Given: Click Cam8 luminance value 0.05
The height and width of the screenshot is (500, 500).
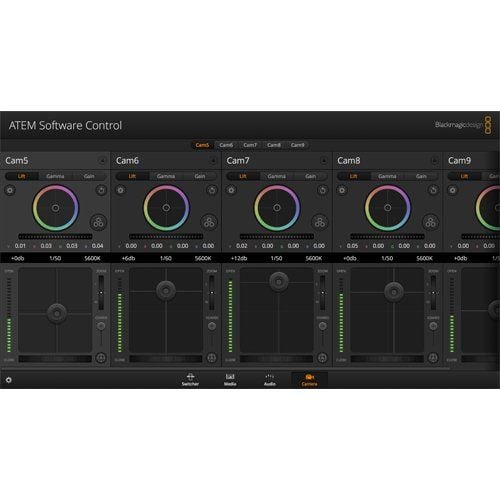Looking at the screenshot, I should point(352,246).
